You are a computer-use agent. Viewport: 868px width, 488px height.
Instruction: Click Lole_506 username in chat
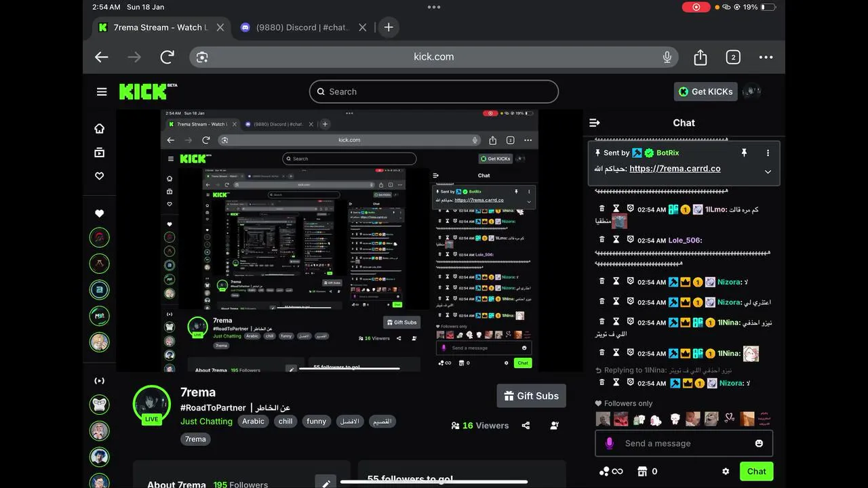coord(685,241)
